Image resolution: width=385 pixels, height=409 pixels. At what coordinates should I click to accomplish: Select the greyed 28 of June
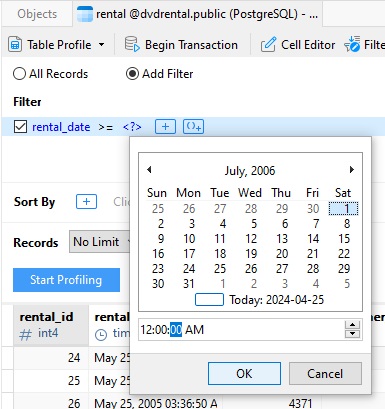[x=251, y=209]
